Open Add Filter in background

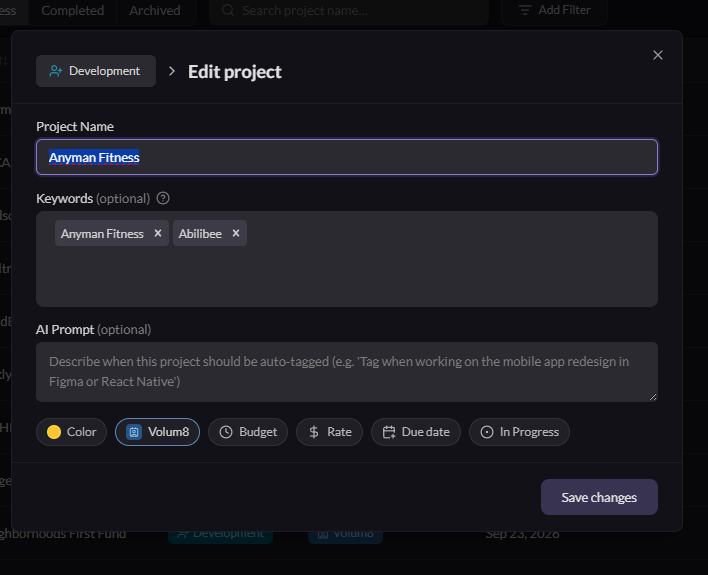coord(554,10)
